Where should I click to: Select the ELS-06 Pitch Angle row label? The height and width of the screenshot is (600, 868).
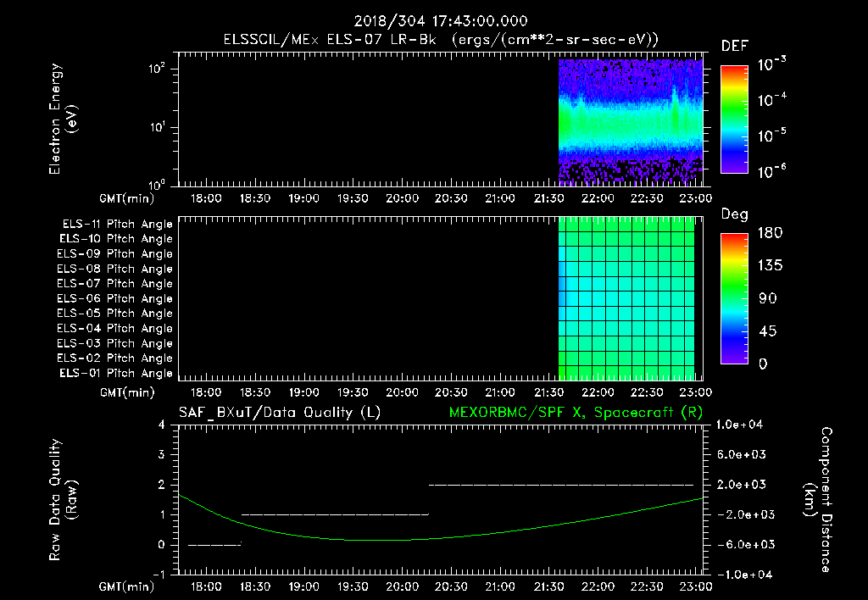click(114, 299)
